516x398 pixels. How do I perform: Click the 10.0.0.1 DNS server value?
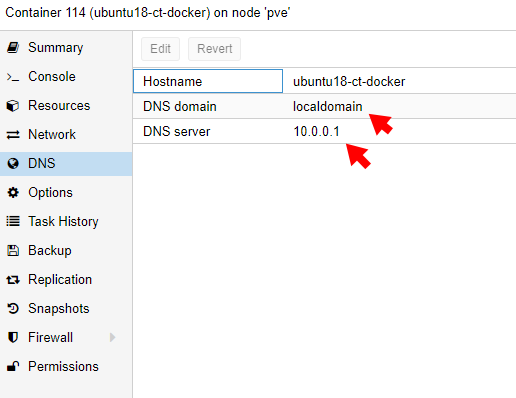pos(316,131)
